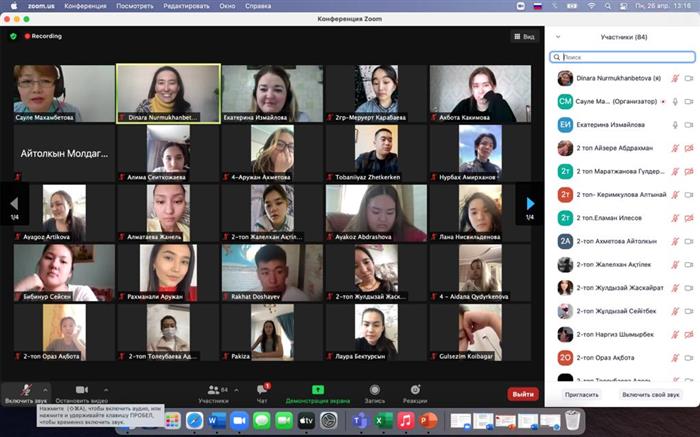Toggle microphone for Dinara Nurmukhanbetova in list
Viewport: 700px width, 437px height.
[675, 78]
